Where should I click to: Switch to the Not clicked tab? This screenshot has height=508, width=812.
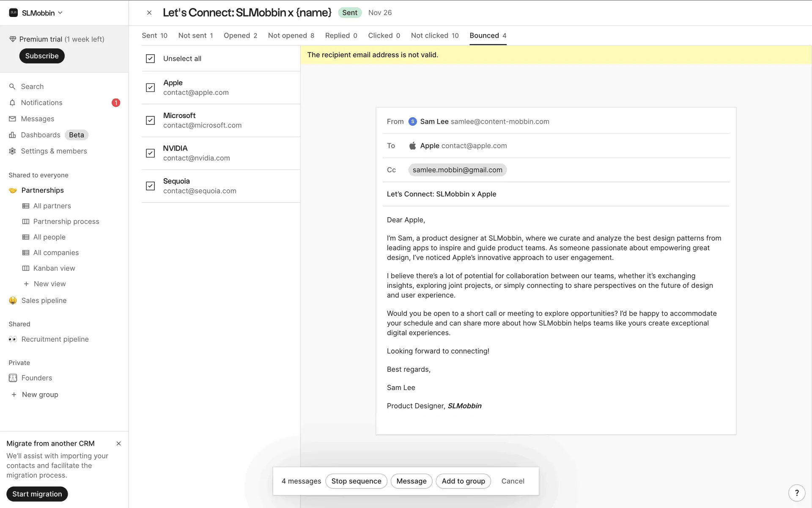coord(434,36)
